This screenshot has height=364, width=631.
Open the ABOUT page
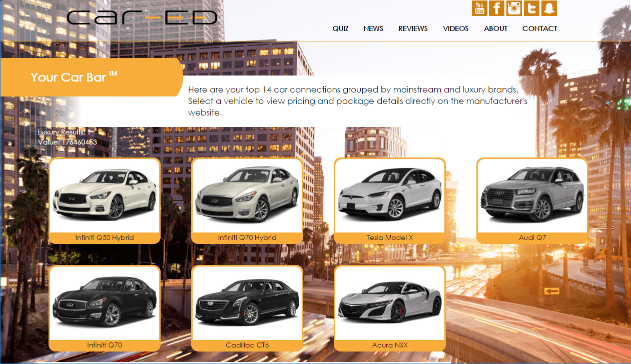[x=495, y=28]
